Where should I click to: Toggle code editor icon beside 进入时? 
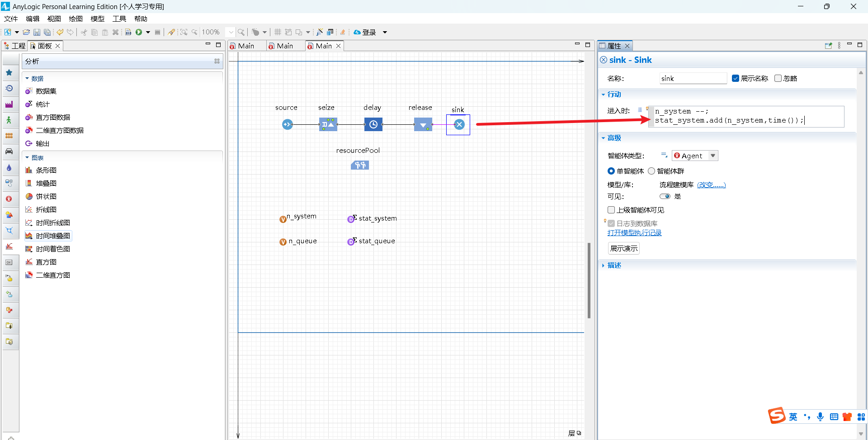coord(640,110)
